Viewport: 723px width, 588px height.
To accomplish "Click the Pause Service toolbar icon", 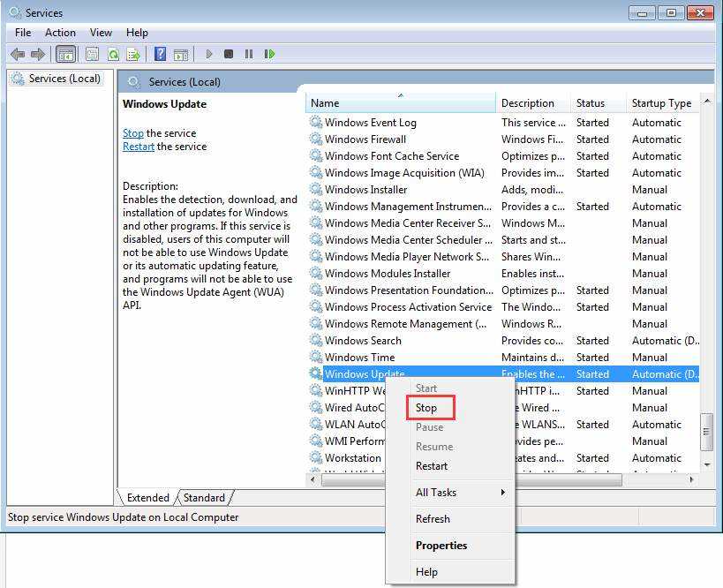I will [x=249, y=55].
